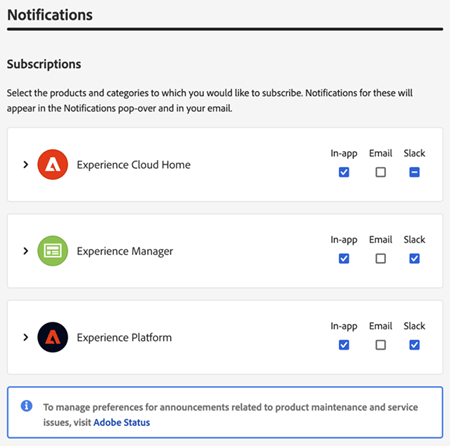The height and width of the screenshot is (446, 450).
Task: Toggle indeterminate Slack checkbox for Cloud Home
Action: tap(414, 172)
